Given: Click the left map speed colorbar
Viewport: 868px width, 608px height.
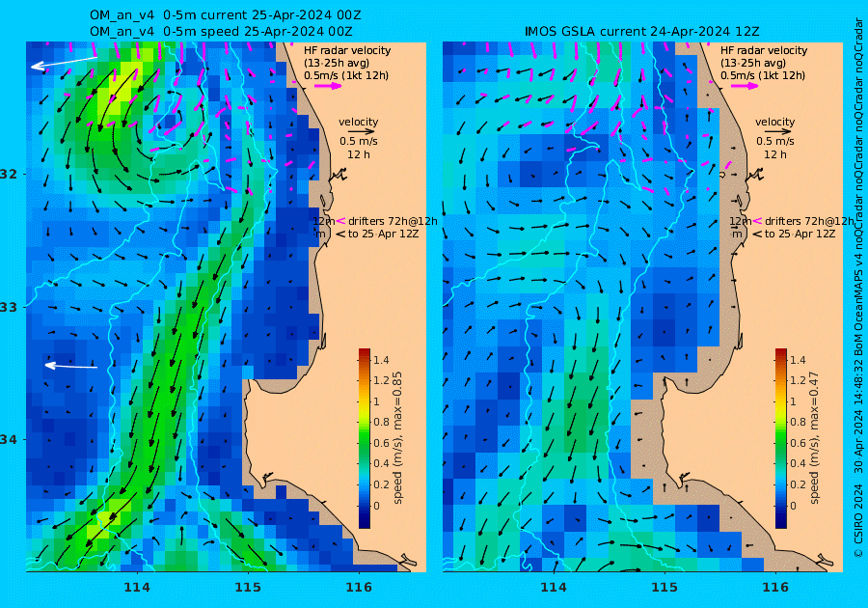Looking at the screenshot, I should [x=365, y=438].
